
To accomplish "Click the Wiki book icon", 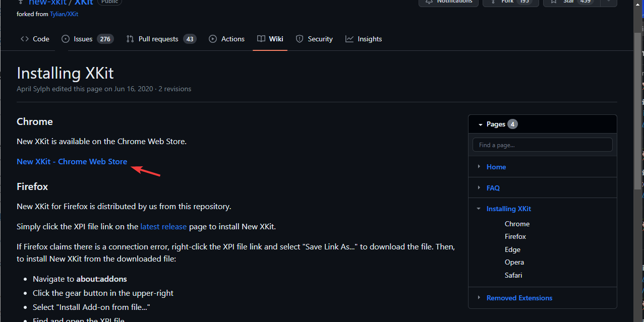I will point(261,39).
